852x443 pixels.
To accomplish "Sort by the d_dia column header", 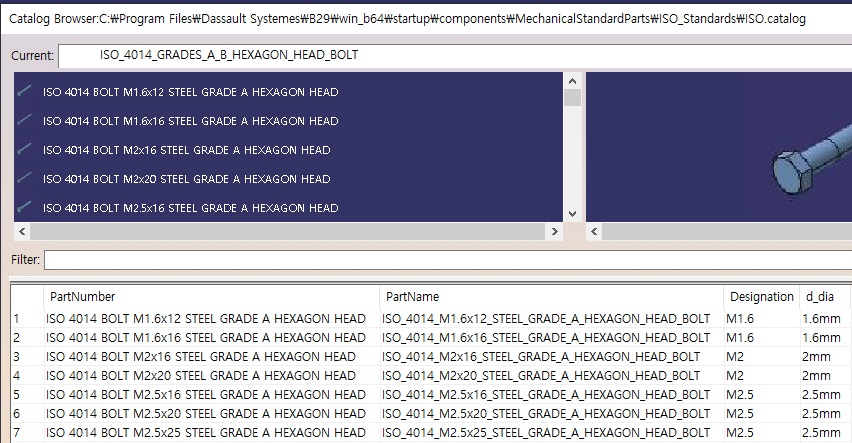I will (x=826, y=297).
